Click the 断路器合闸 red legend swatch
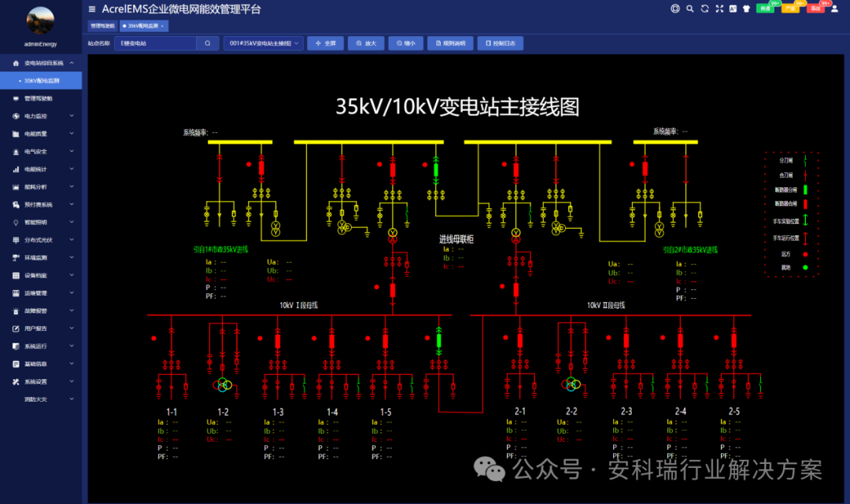850x504 pixels. pyautogui.click(x=805, y=204)
